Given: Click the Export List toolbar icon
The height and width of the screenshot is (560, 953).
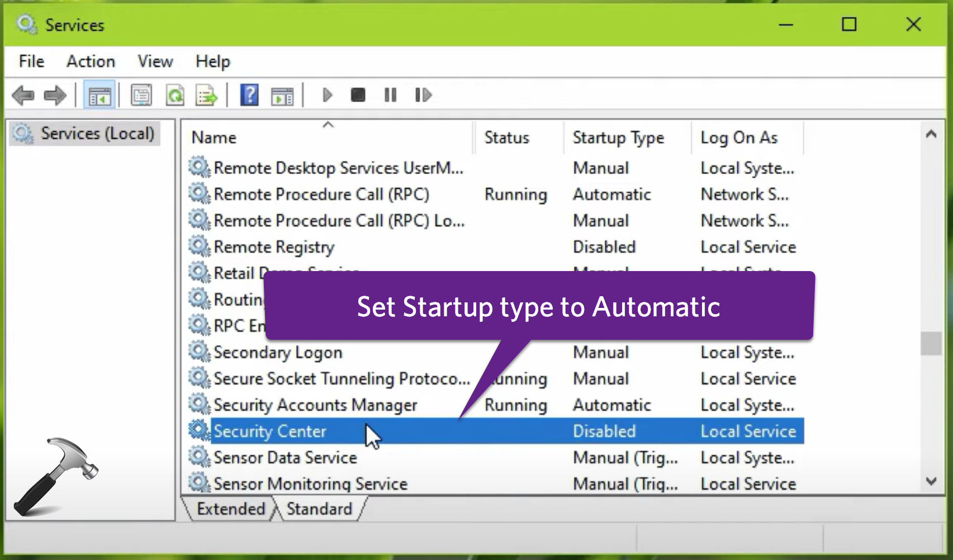Looking at the screenshot, I should coord(206,96).
